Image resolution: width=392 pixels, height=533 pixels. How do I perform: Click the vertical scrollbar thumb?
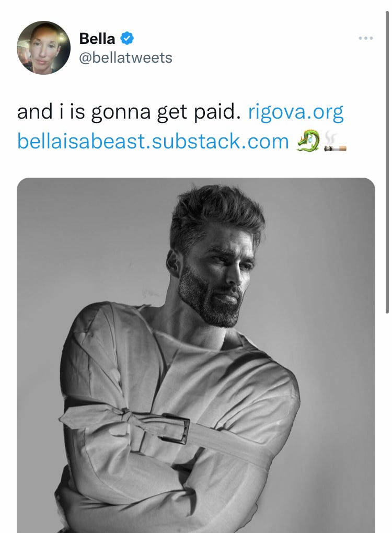click(387, 162)
